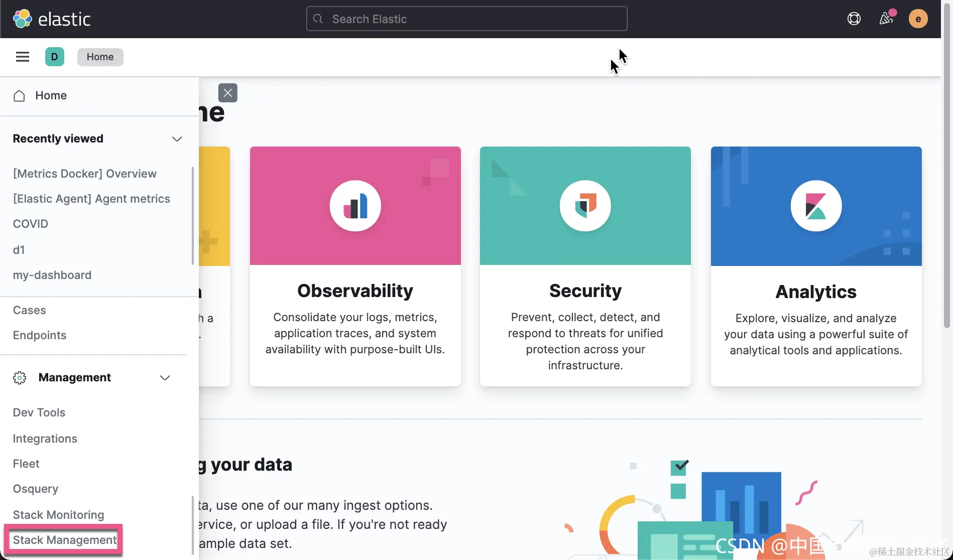This screenshot has width=953, height=560.
Task: Open Endpoints in the sidebar
Action: tap(40, 335)
